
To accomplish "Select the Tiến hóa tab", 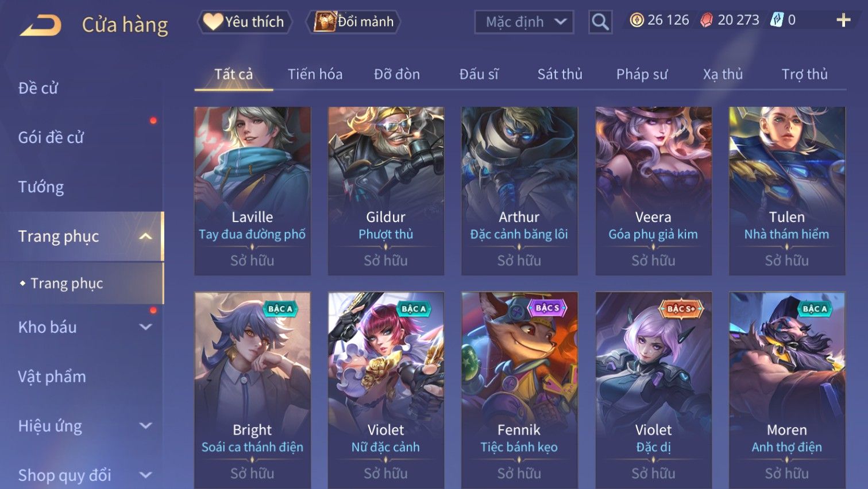I will pyautogui.click(x=315, y=74).
